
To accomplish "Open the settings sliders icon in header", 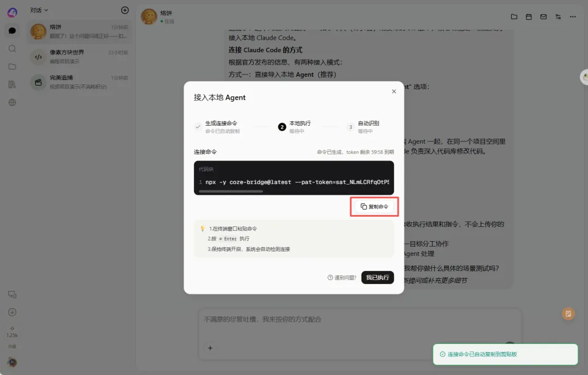I will [x=558, y=16].
